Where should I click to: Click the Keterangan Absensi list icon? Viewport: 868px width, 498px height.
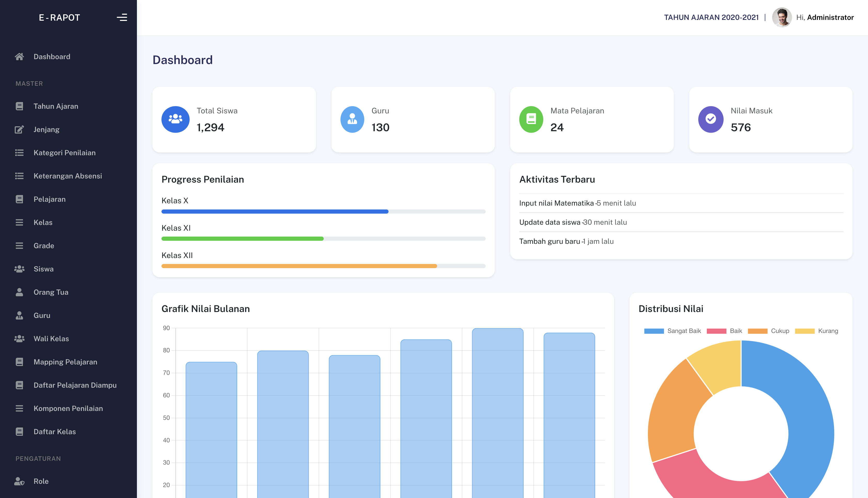pyautogui.click(x=19, y=176)
